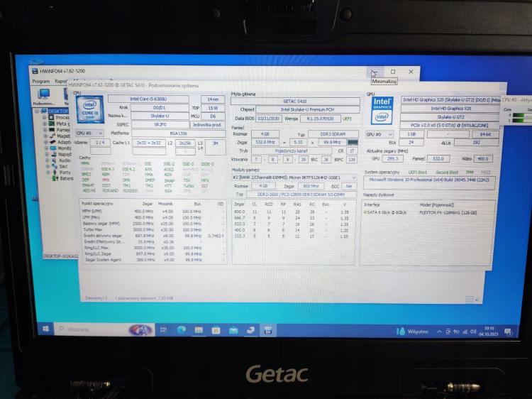This screenshot has width=532, height=399.
Task: Click the Intel Core i5 logo badge
Action: pyautogui.click(x=90, y=109)
